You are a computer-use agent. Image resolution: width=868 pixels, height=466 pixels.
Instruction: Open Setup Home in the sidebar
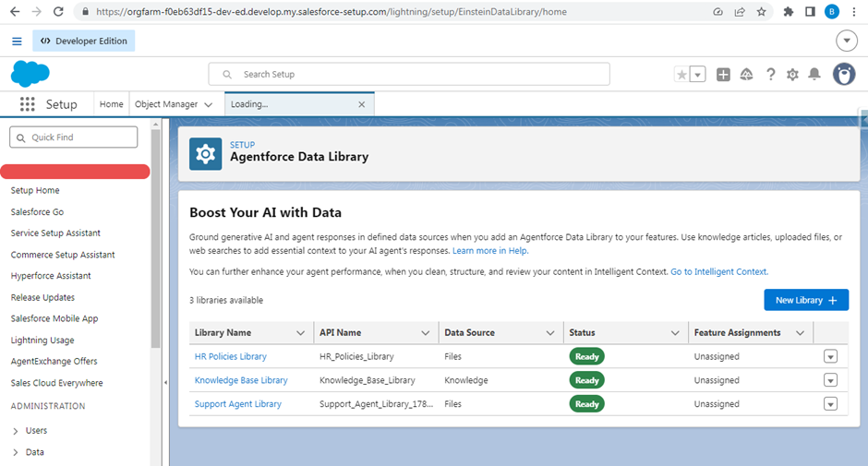(x=35, y=190)
